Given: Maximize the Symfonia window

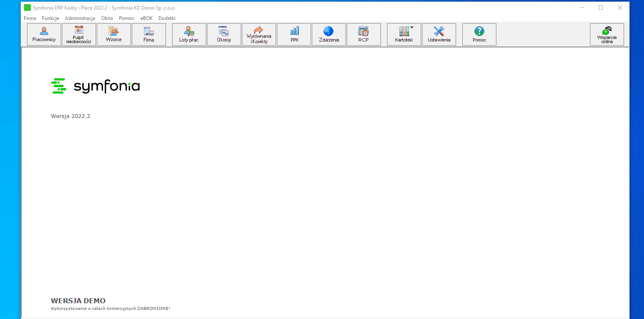Looking at the screenshot, I should coord(601,7).
